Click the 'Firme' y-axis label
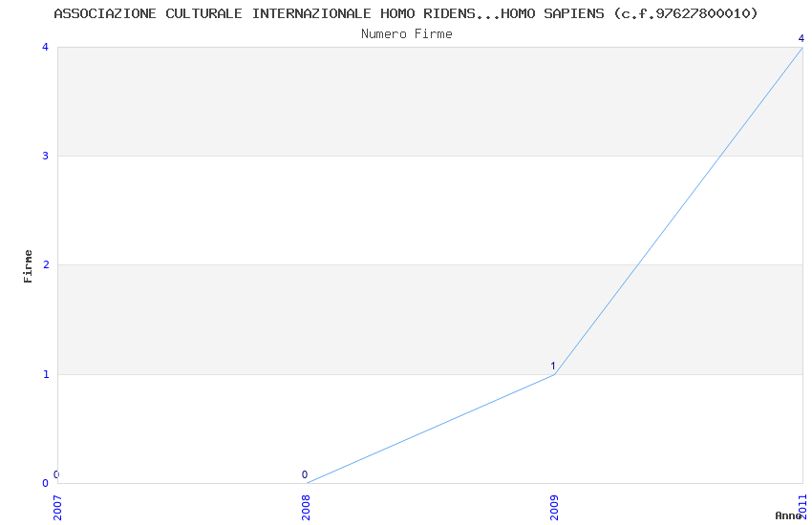This screenshot has width=812, height=525. tap(28, 266)
